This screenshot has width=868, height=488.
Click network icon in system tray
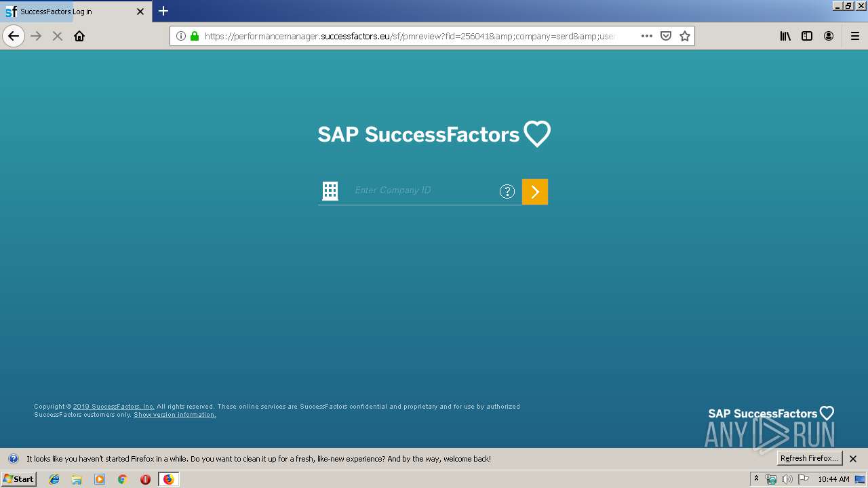[771, 479]
